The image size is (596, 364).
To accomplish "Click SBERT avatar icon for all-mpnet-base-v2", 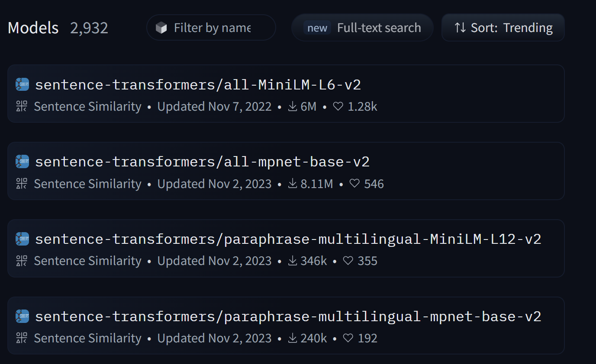I will [x=22, y=162].
